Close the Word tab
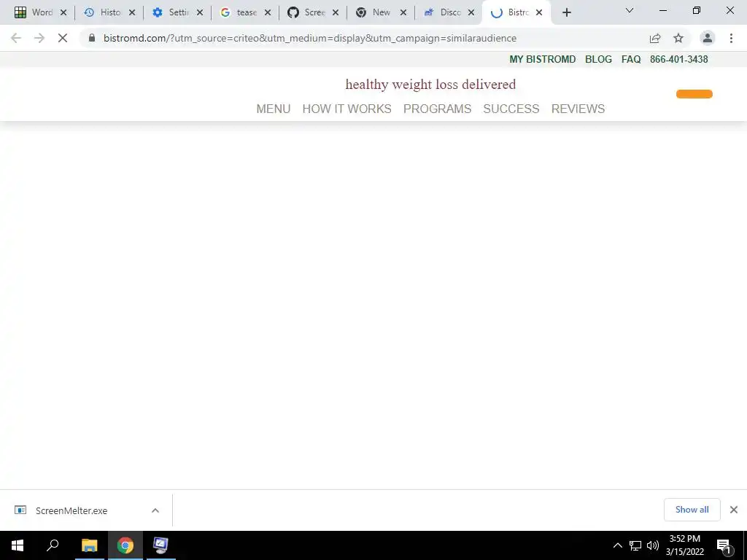 point(63,12)
